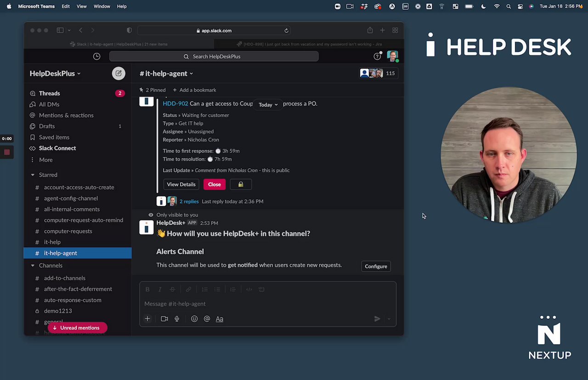This screenshot has height=380, width=588.
Task: Select the Slack it-help-agent Safari tab
Action: pyautogui.click(x=119, y=44)
